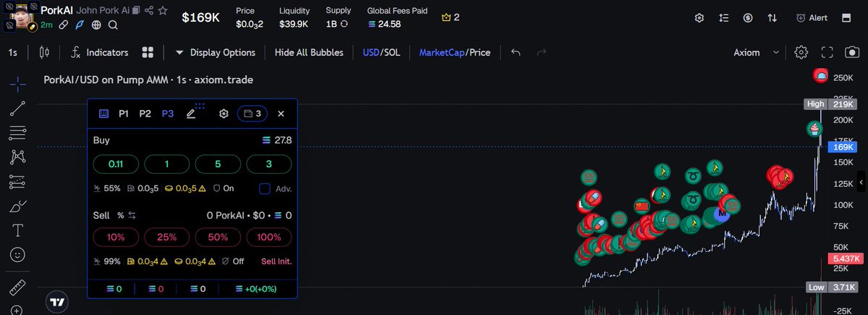Click the line-spacing list icon in header
Image resolution: width=868 pixels, height=315 pixels.
tap(723, 17)
